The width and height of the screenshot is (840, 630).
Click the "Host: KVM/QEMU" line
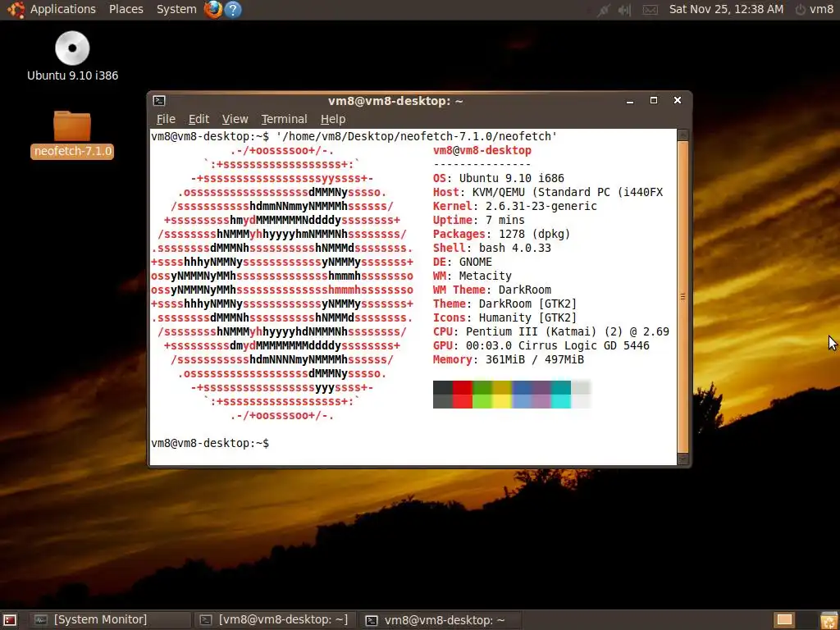(x=547, y=192)
